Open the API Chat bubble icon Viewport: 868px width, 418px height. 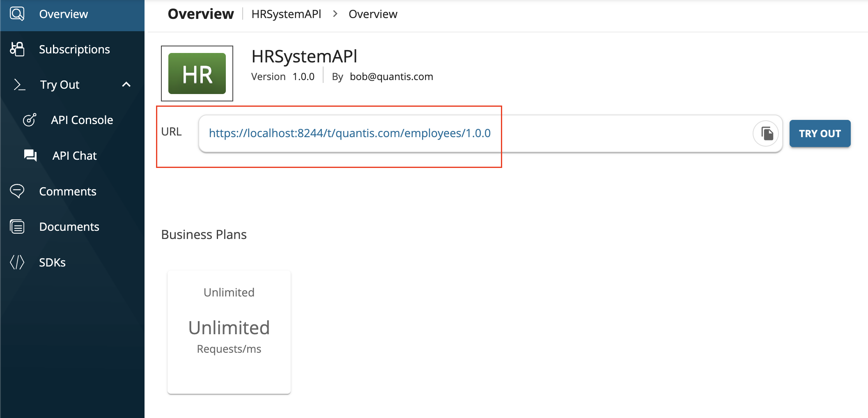click(29, 156)
